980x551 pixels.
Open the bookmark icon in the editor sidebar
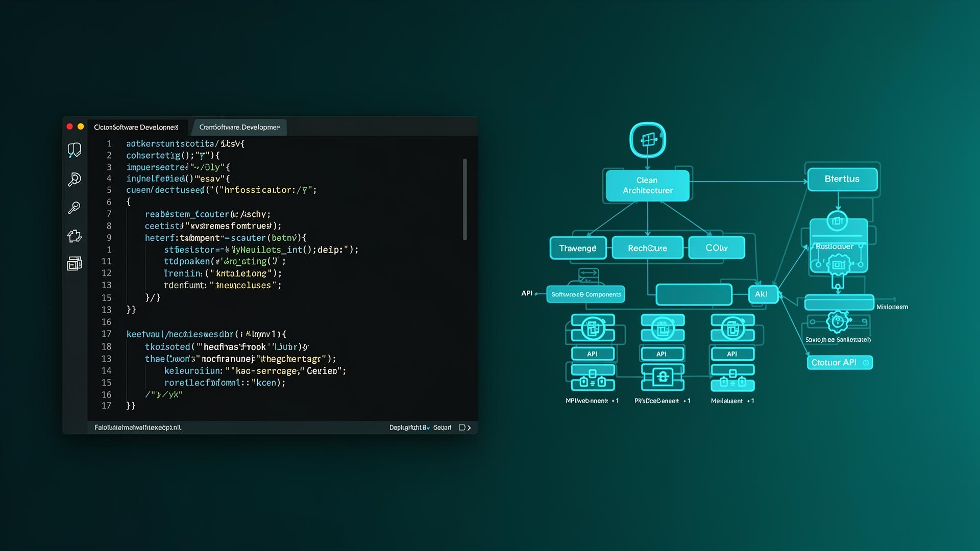point(75,149)
